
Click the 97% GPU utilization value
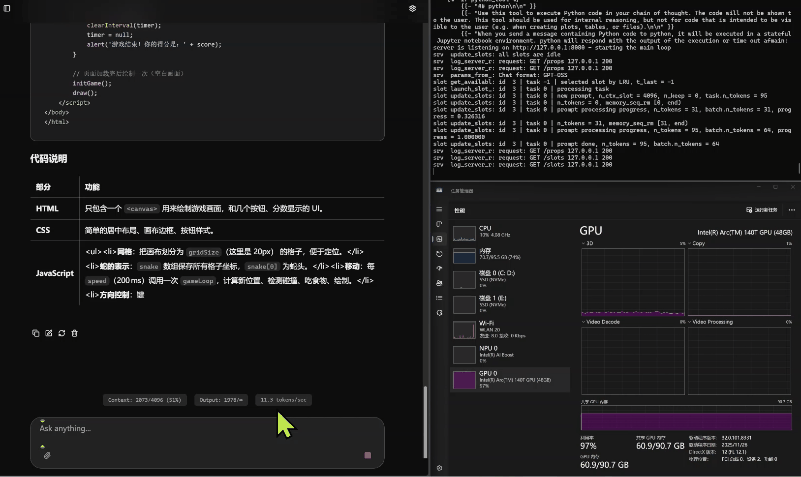tap(588, 446)
